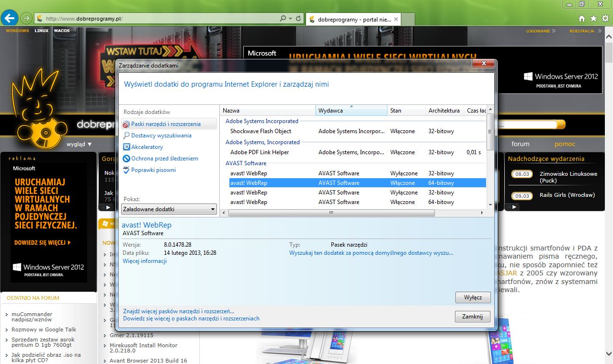Viewport: 613px width, 364px height.
Task: Click the website search input field
Action: 527,125
